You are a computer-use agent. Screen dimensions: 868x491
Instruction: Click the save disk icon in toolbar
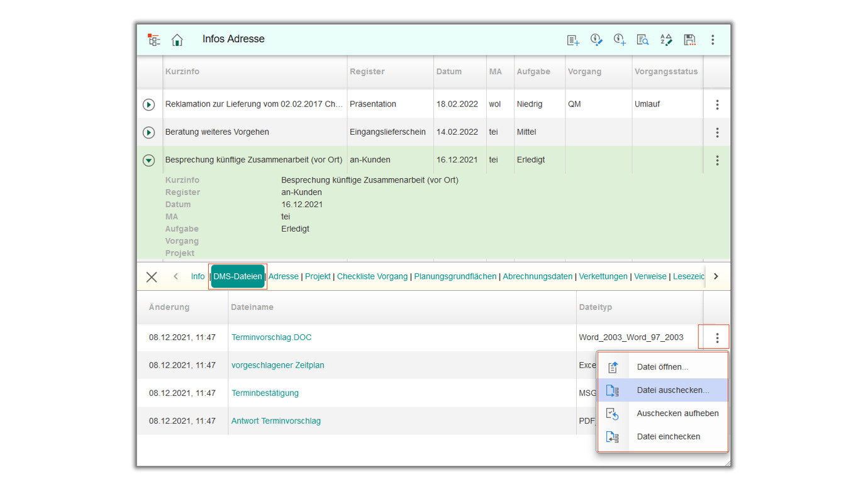689,40
